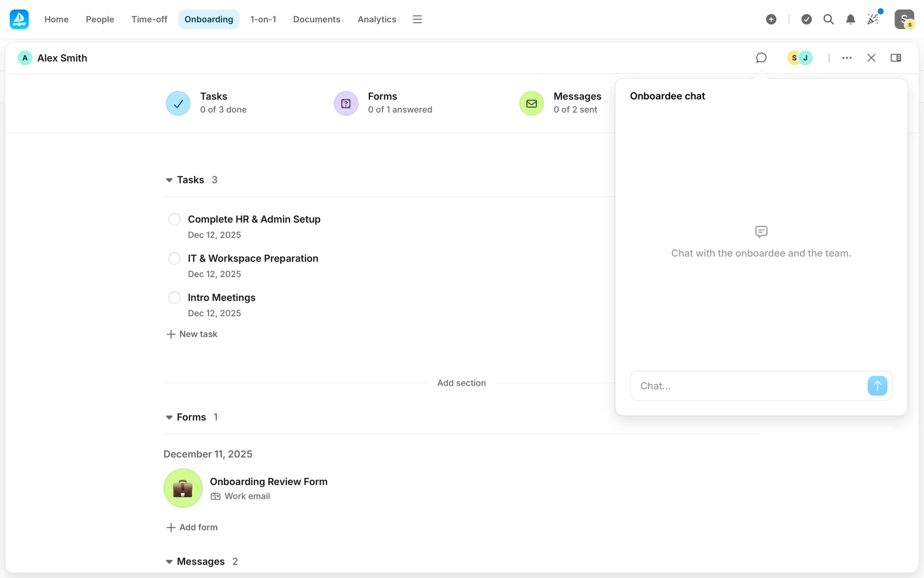
Task: Collapse the Tasks section
Action: pos(169,180)
